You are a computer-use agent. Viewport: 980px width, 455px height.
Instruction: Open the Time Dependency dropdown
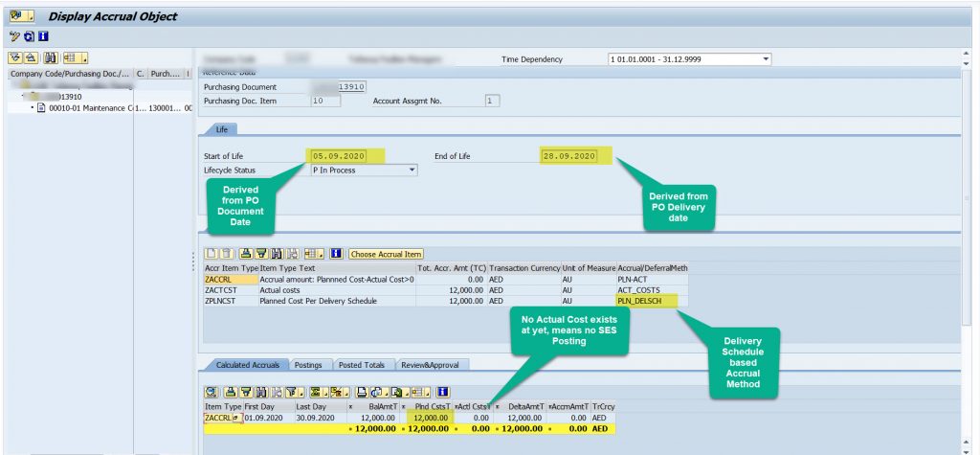click(x=767, y=59)
